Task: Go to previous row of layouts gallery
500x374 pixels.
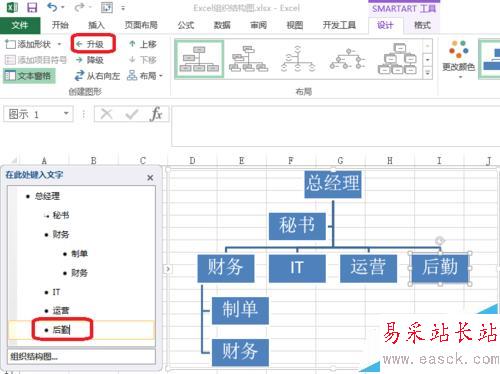Action: click(x=427, y=46)
